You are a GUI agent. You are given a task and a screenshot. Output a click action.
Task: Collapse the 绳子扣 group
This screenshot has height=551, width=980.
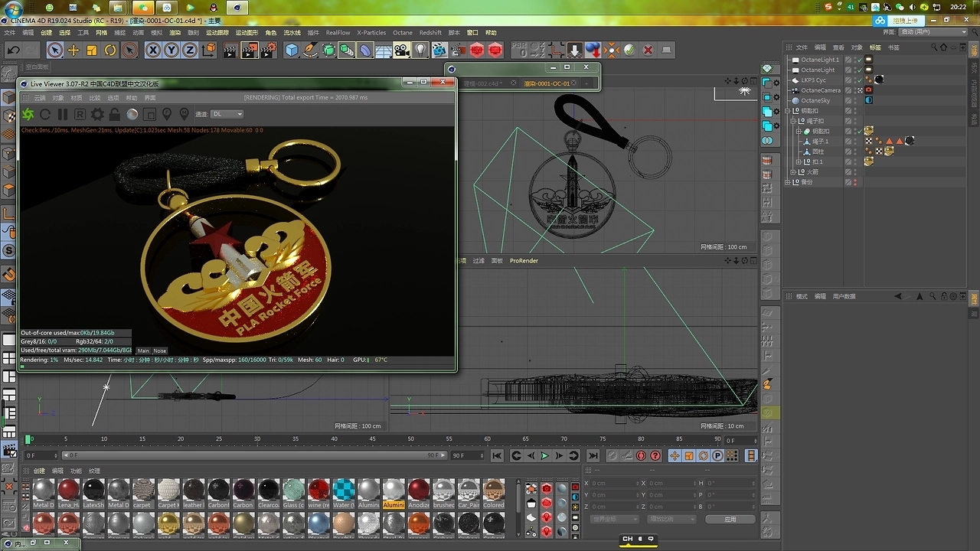793,121
